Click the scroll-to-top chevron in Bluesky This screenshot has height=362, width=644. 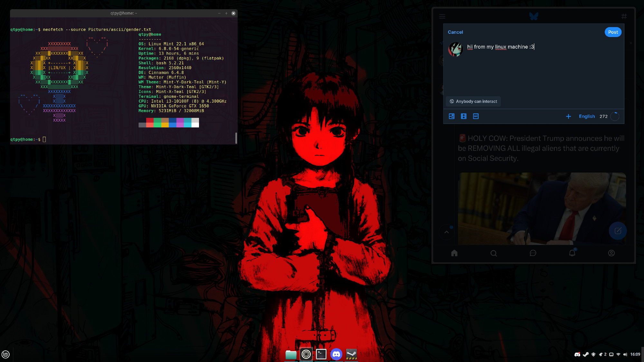[x=447, y=232]
